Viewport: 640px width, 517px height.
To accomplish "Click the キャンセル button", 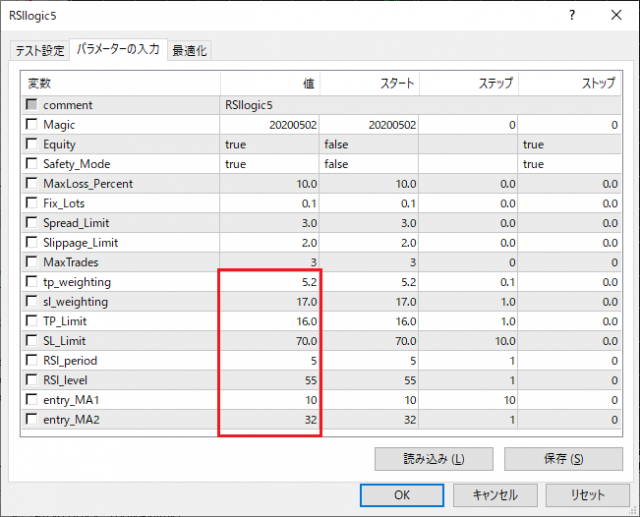I will click(495, 495).
